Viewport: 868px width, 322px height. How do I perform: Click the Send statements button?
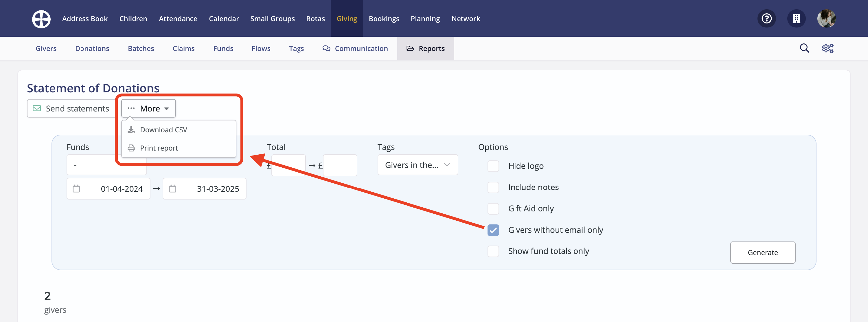71,109
